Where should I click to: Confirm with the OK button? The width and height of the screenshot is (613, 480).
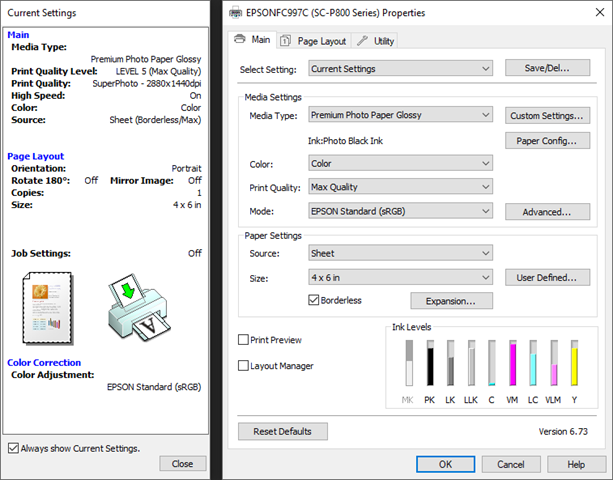point(445,464)
